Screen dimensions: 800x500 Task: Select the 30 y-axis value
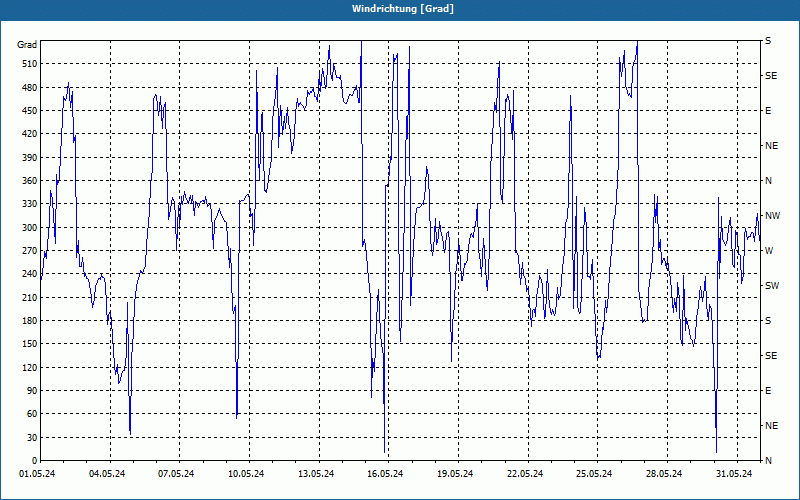pyautogui.click(x=32, y=438)
